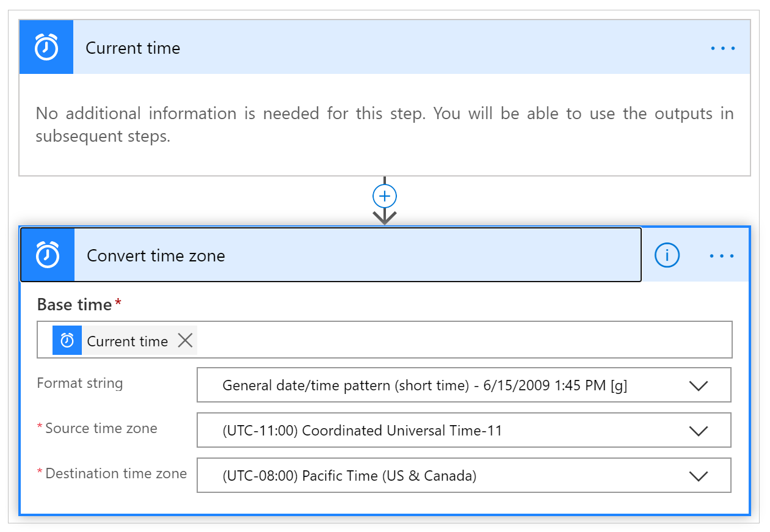Click the Destination time zone chevron arrow

pos(699,475)
